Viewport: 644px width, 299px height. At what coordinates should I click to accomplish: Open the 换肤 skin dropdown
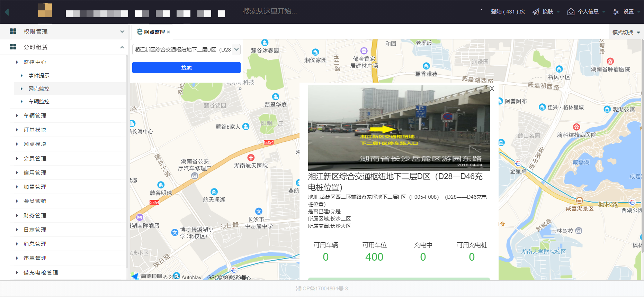pyautogui.click(x=558, y=12)
